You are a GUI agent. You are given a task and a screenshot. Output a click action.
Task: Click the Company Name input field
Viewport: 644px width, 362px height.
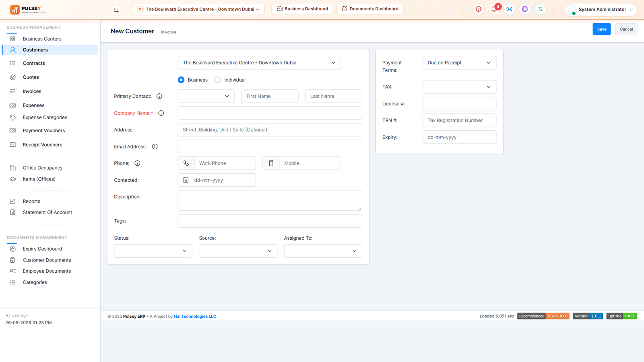270,113
